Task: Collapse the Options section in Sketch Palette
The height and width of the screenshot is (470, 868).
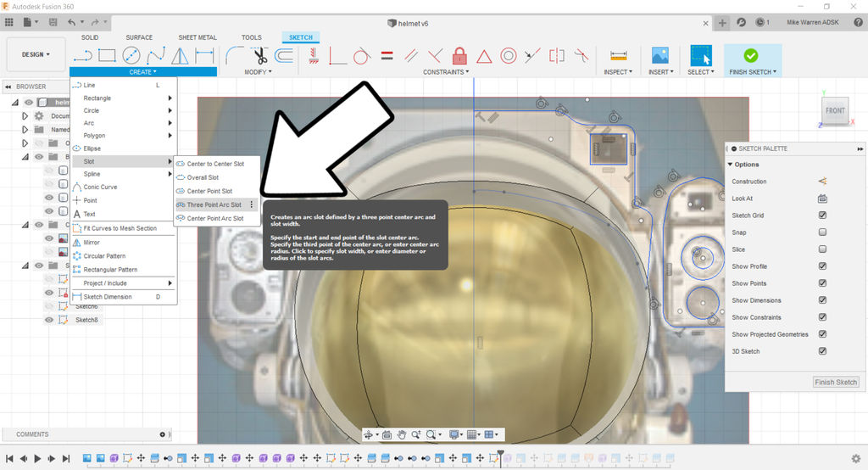Action: click(730, 165)
